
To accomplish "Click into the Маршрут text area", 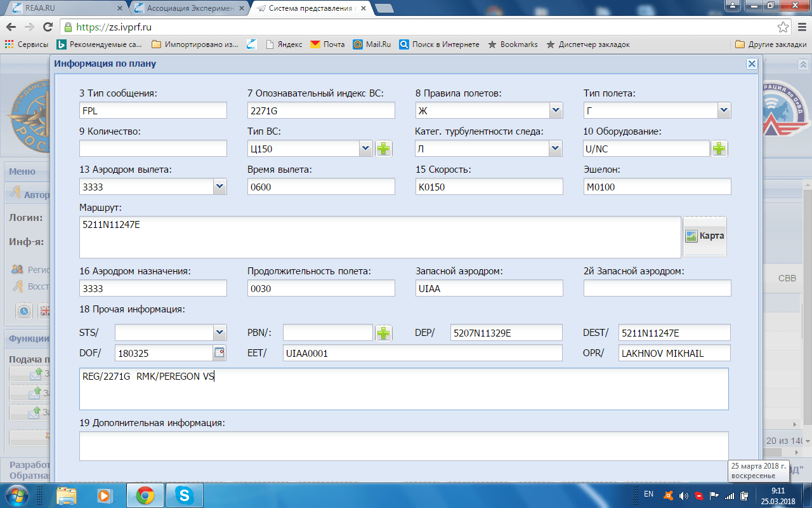I will coord(379,237).
